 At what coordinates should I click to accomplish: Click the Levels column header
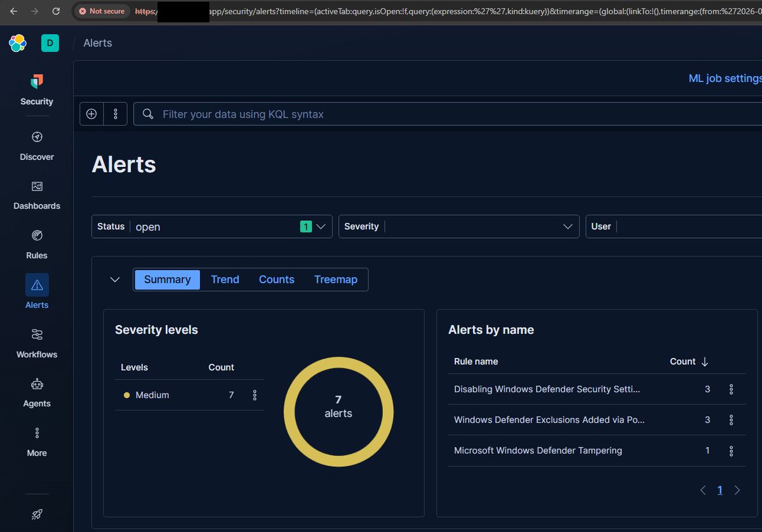(x=134, y=367)
